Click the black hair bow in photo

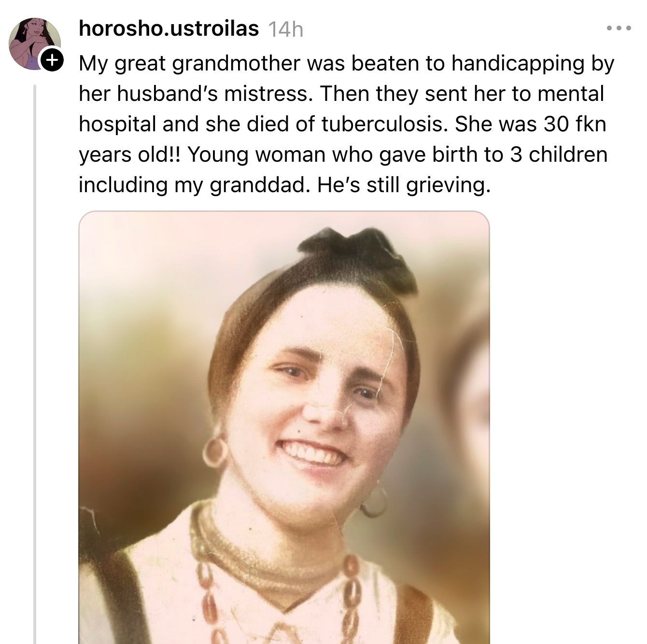(x=358, y=253)
